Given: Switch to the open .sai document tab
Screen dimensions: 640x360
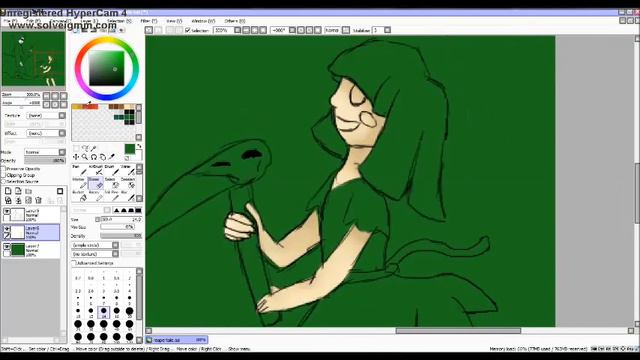Looking at the screenshot, I should pos(176,340).
